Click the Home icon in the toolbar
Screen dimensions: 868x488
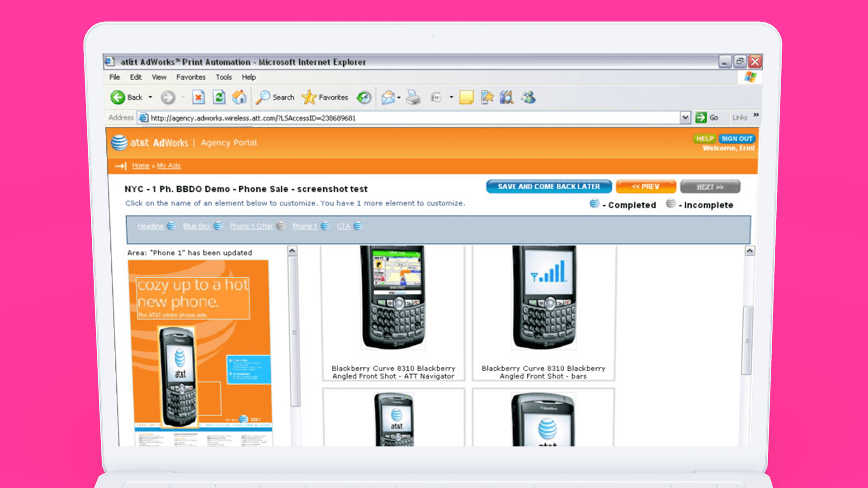[240, 97]
